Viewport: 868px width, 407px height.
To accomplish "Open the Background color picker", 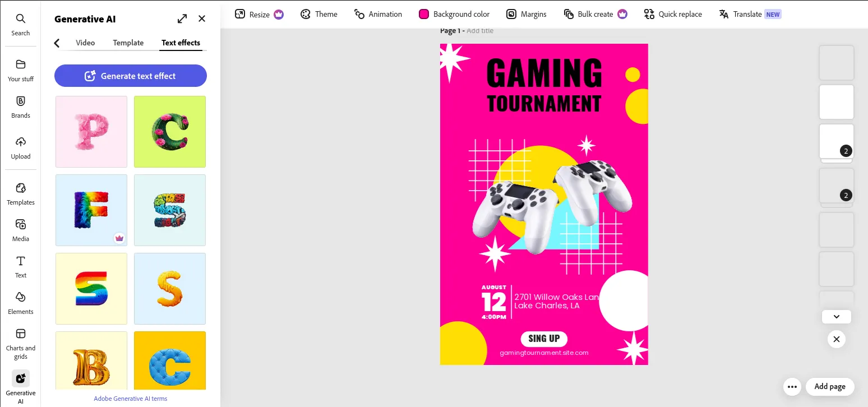I will click(x=454, y=14).
